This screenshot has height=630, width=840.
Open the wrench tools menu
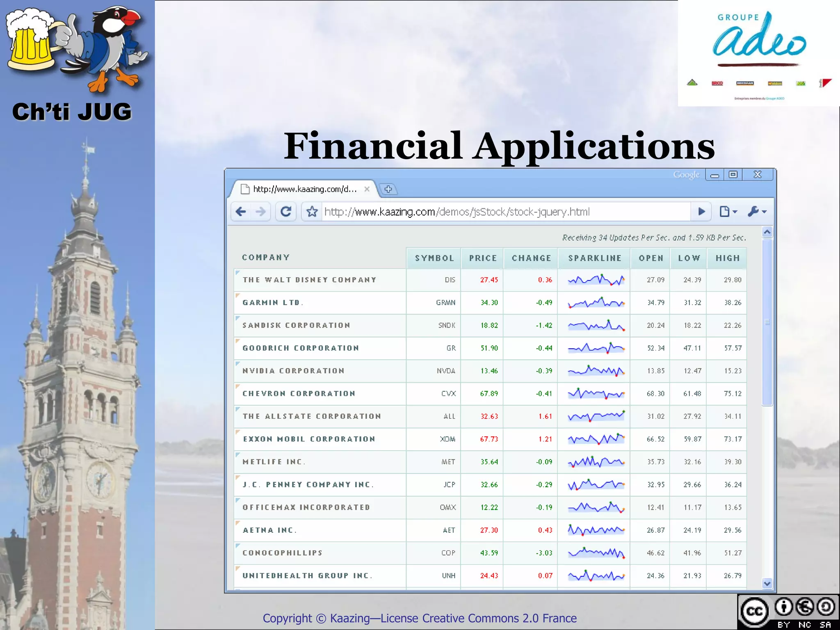coord(757,212)
